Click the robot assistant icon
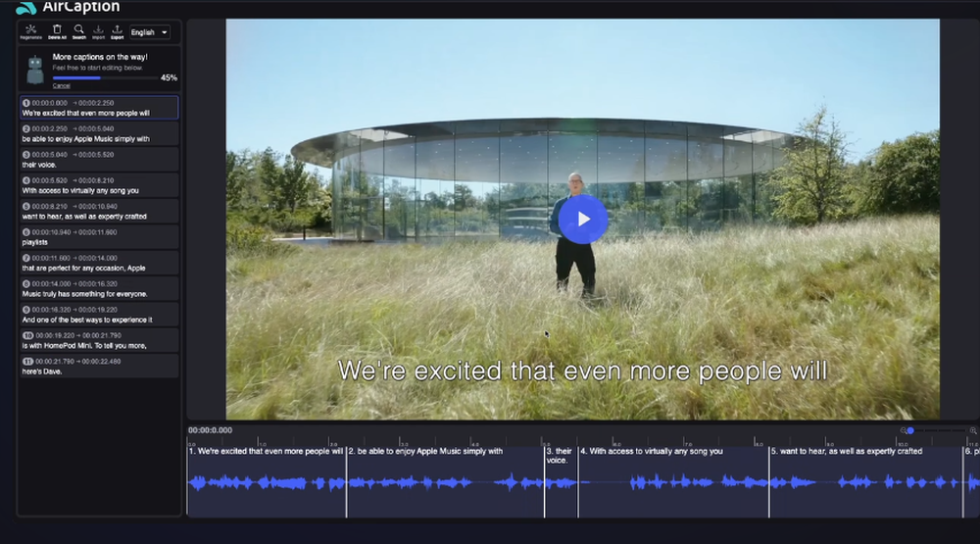980x544 pixels. pyautogui.click(x=35, y=70)
